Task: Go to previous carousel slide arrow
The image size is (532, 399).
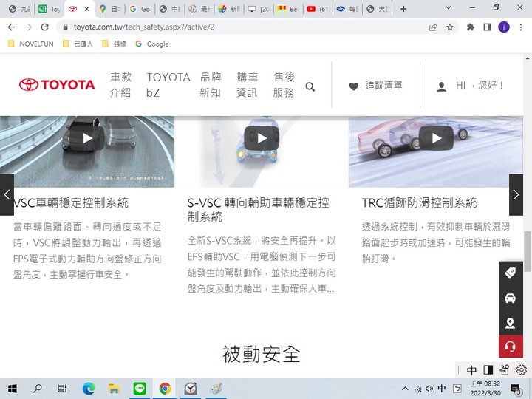Action: coord(7,195)
